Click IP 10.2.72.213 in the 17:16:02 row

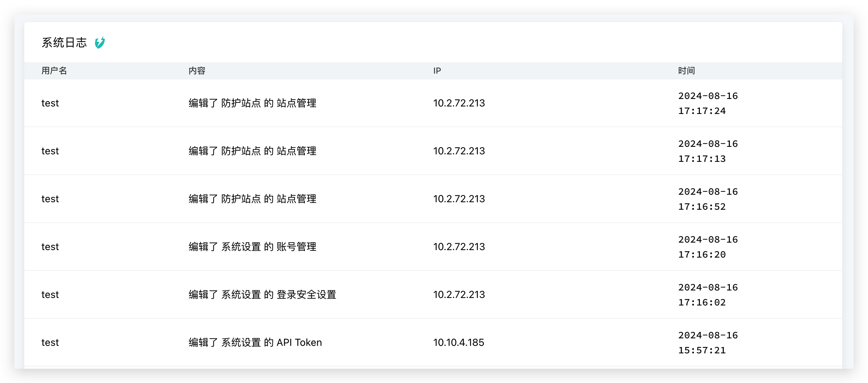pos(459,295)
